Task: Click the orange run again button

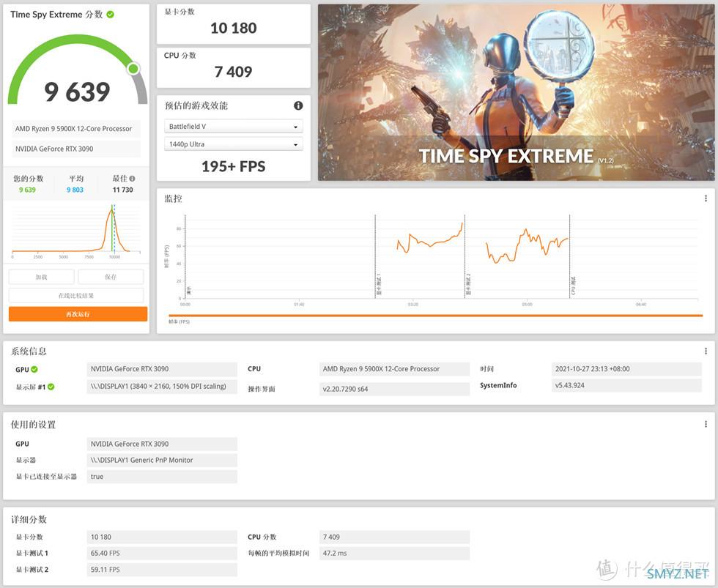Action: coord(78,314)
